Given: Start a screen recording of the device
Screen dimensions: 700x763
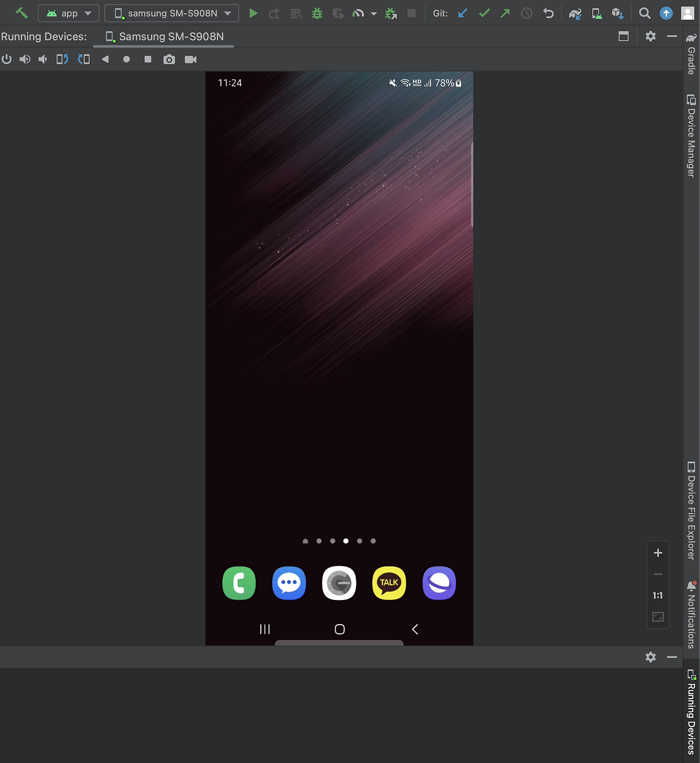Looking at the screenshot, I should [190, 59].
